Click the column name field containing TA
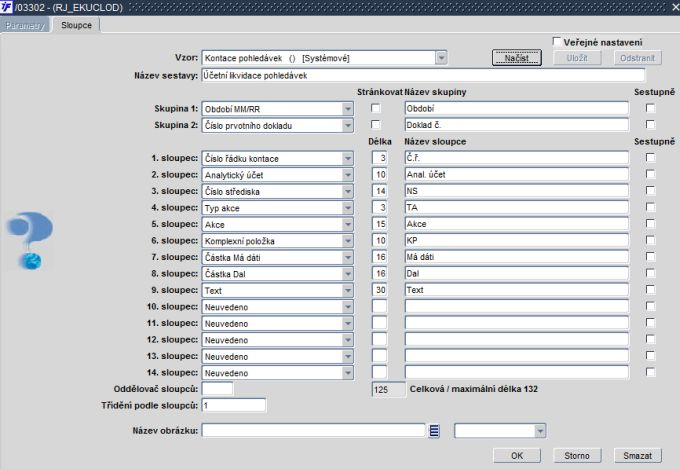Image resolution: width=680 pixels, height=469 pixels. point(517,207)
